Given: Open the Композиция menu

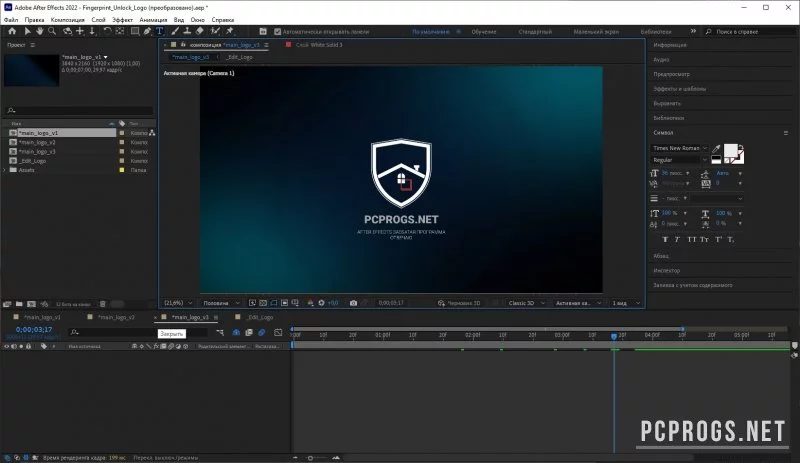Looking at the screenshot, I should pos(68,20).
